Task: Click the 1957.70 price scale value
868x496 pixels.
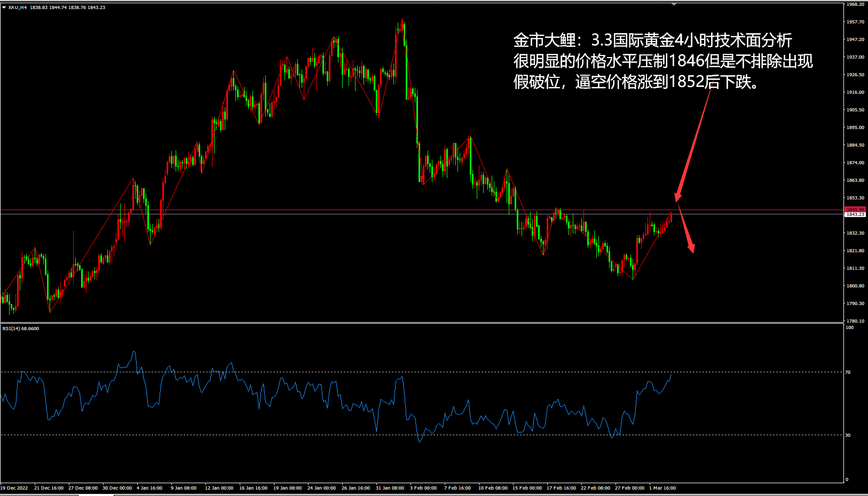Action: [x=855, y=22]
